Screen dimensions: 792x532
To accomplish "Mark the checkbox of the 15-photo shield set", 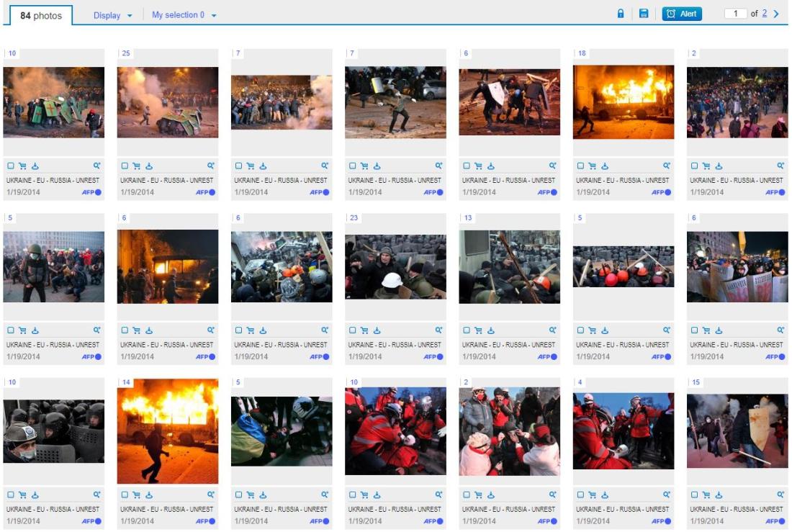I will (694, 495).
